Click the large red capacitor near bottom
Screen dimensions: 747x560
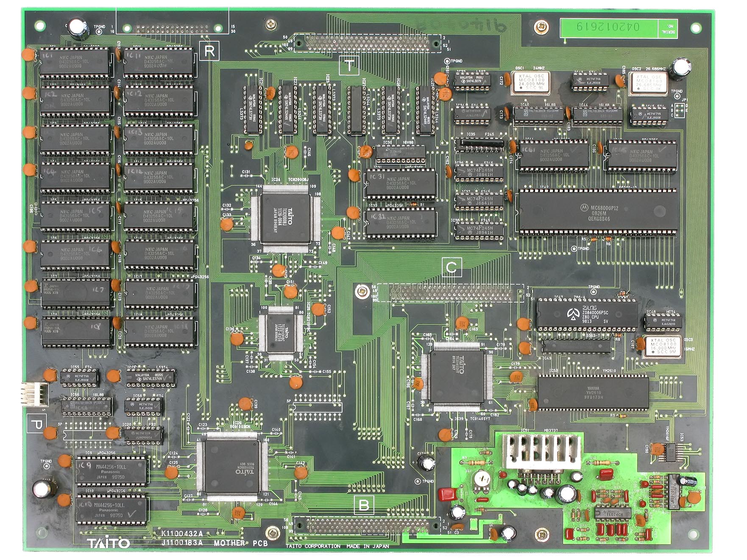pyautogui.click(x=446, y=494)
